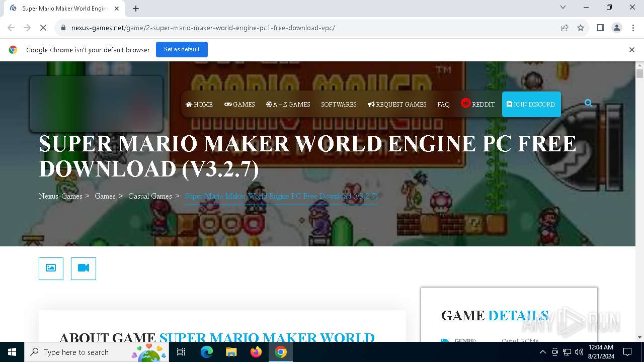Click the browser address bar URL

point(203,28)
